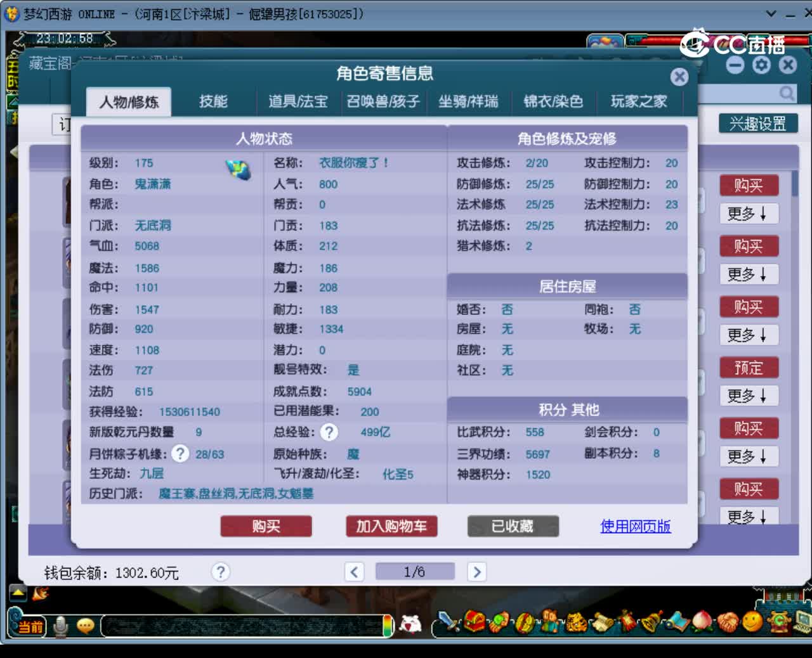Open the 使用网页版 link

636,526
